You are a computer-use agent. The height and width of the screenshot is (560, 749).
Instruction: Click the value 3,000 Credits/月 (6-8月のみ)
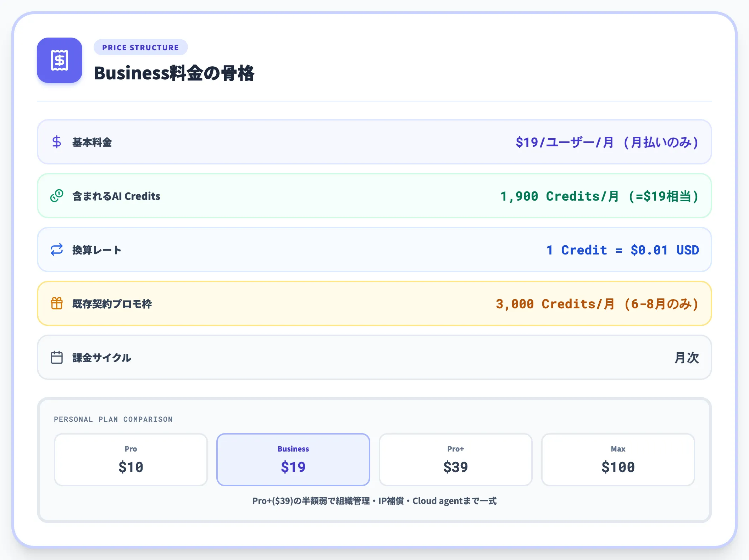(597, 304)
